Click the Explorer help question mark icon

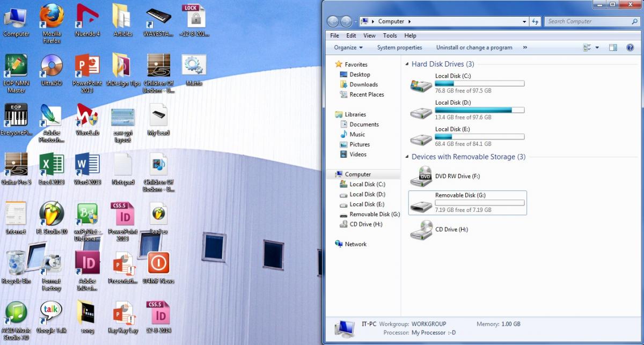pyautogui.click(x=630, y=48)
